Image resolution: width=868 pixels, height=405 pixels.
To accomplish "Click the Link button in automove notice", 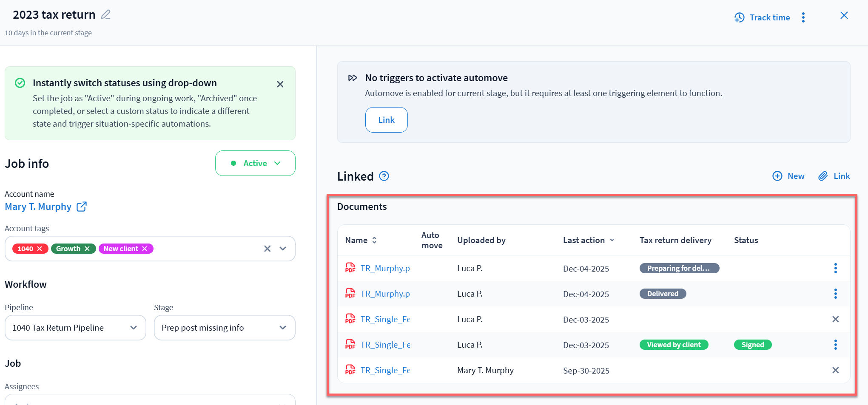I will (386, 120).
